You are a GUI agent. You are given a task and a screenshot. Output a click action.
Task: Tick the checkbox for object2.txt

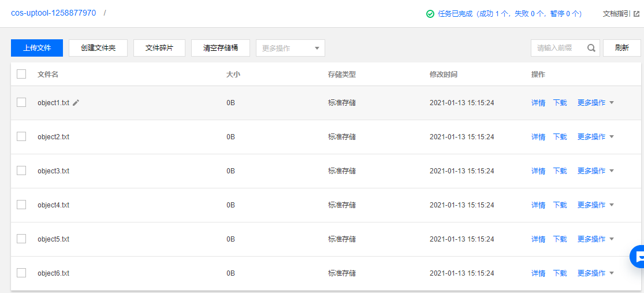21,136
